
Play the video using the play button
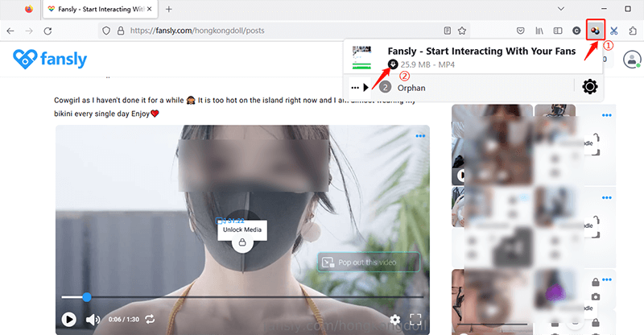[69, 319]
